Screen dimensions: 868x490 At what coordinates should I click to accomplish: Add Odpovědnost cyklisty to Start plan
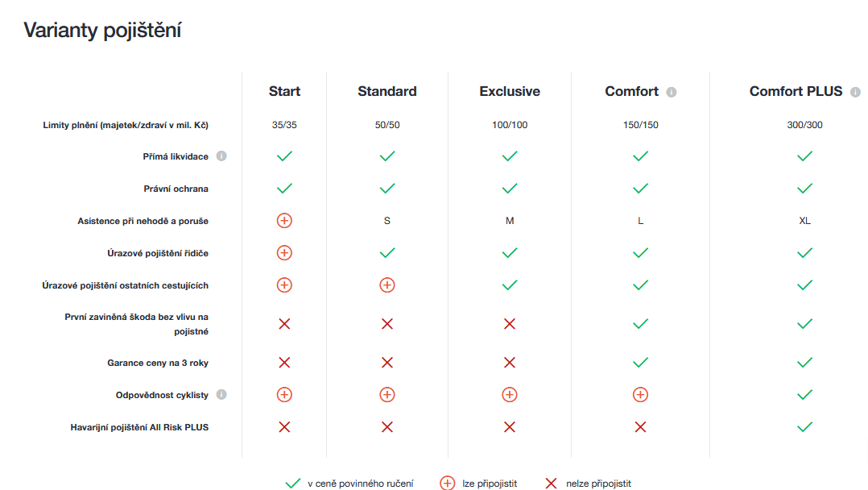click(284, 395)
